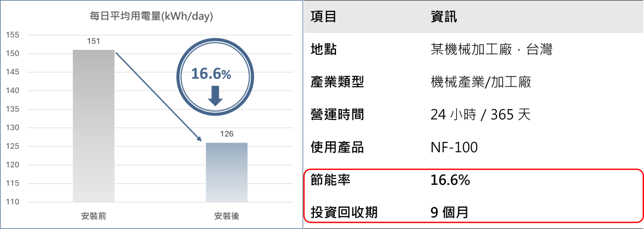Click the 機械產業/加工廠 table cell
The width and height of the screenshot is (644, 229).
coord(481,82)
